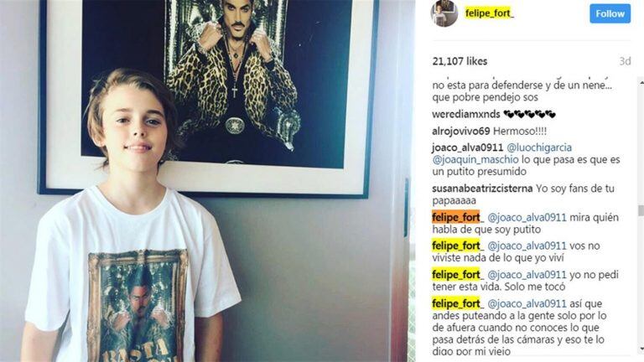Open felipe_fort_ username in post header
This screenshot has width=644, height=362.
(x=489, y=13)
